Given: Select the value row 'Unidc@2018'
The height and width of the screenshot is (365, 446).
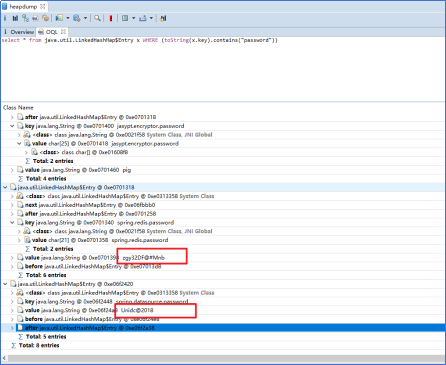Looking at the screenshot, I should click(223, 310).
